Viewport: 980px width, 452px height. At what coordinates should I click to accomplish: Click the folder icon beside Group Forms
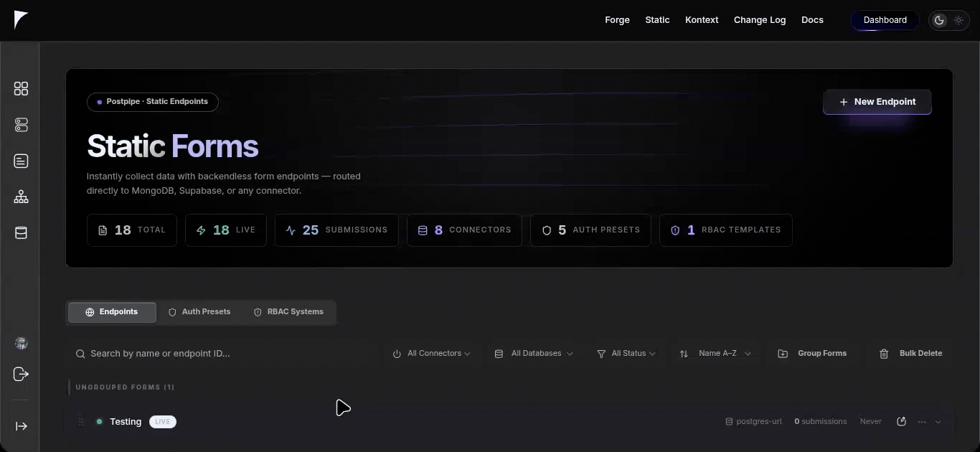(x=783, y=354)
